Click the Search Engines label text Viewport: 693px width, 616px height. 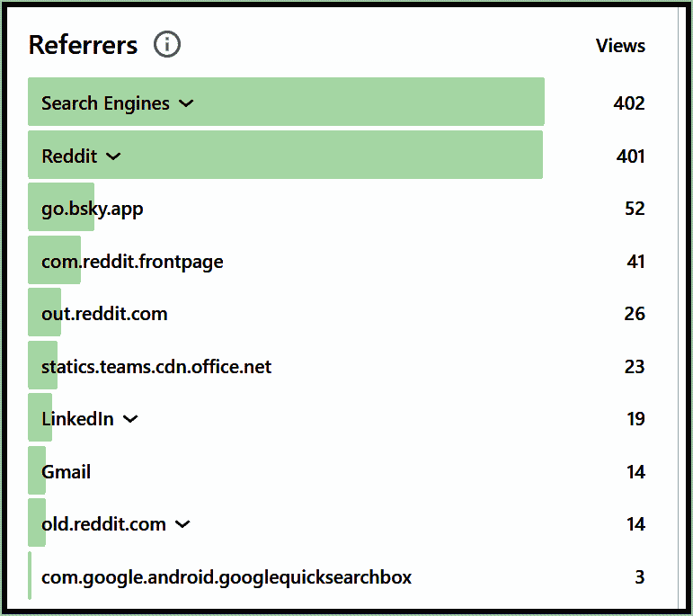tap(105, 103)
